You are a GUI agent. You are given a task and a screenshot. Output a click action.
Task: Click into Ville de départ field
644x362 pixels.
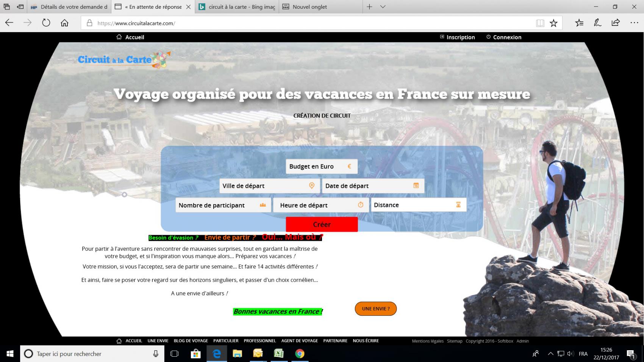[270, 186]
